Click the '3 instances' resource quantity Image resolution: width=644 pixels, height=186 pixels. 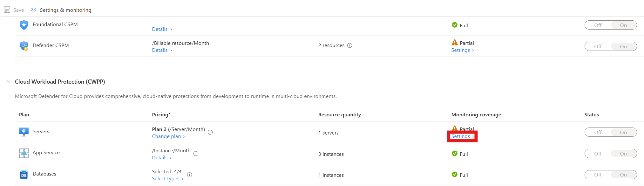[x=331, y=154]
